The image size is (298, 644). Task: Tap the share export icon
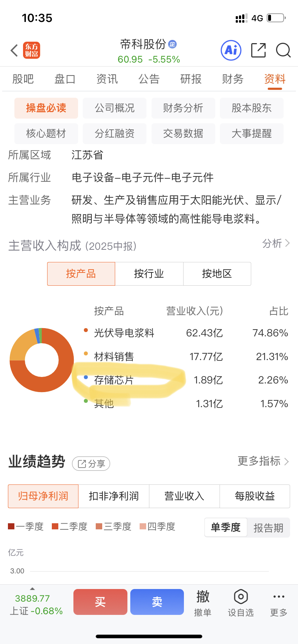coord(258,50)
